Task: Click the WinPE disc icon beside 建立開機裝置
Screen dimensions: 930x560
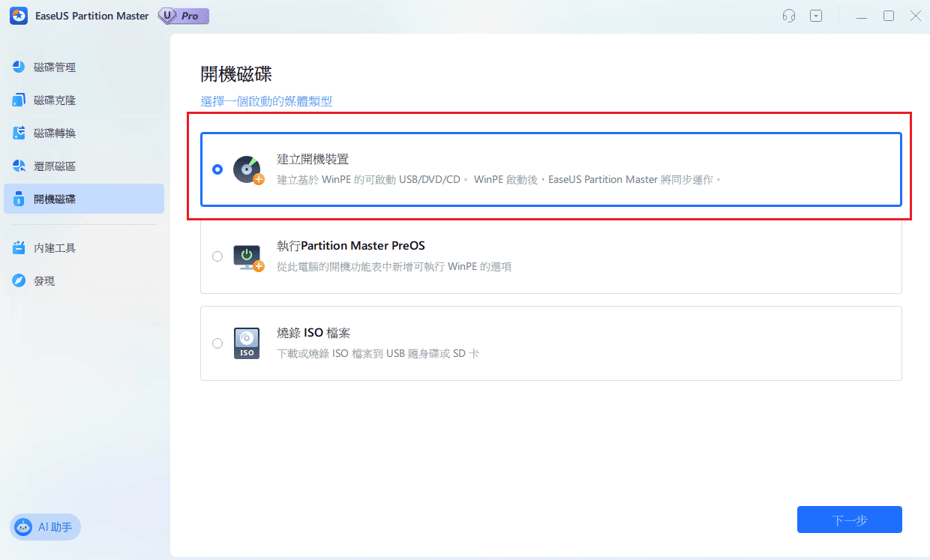Action: tap(247, 169)
